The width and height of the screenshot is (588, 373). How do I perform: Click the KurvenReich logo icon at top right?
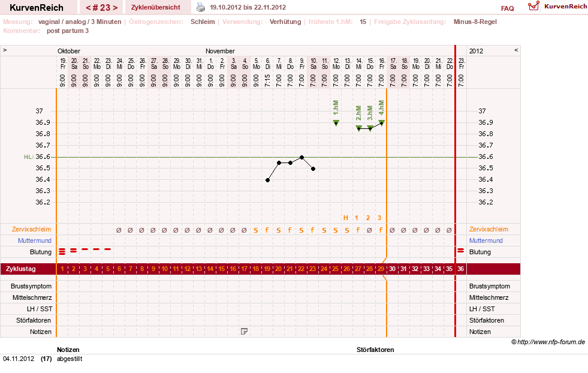click(533, 6)
